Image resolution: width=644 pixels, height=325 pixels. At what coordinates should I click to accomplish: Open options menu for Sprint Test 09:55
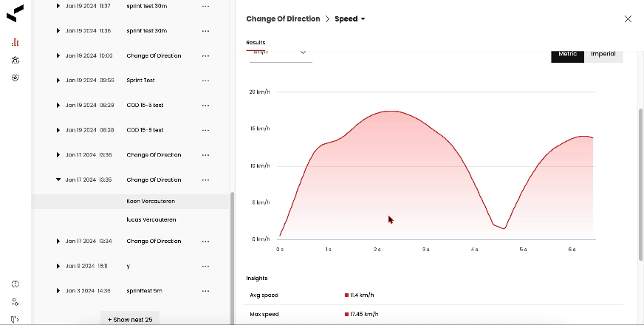pyautogui.click(x=205, y=81)
